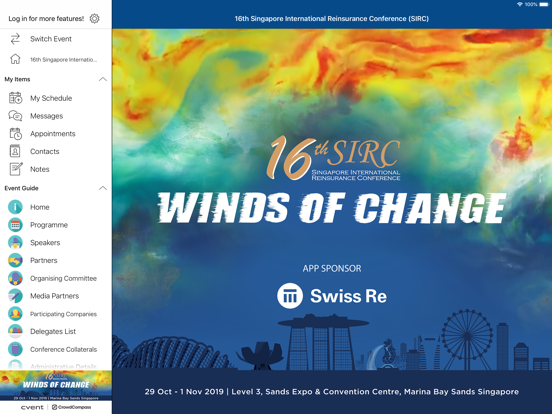Click the My Items section header
The image size is (552, 414).
coord(17,79)
